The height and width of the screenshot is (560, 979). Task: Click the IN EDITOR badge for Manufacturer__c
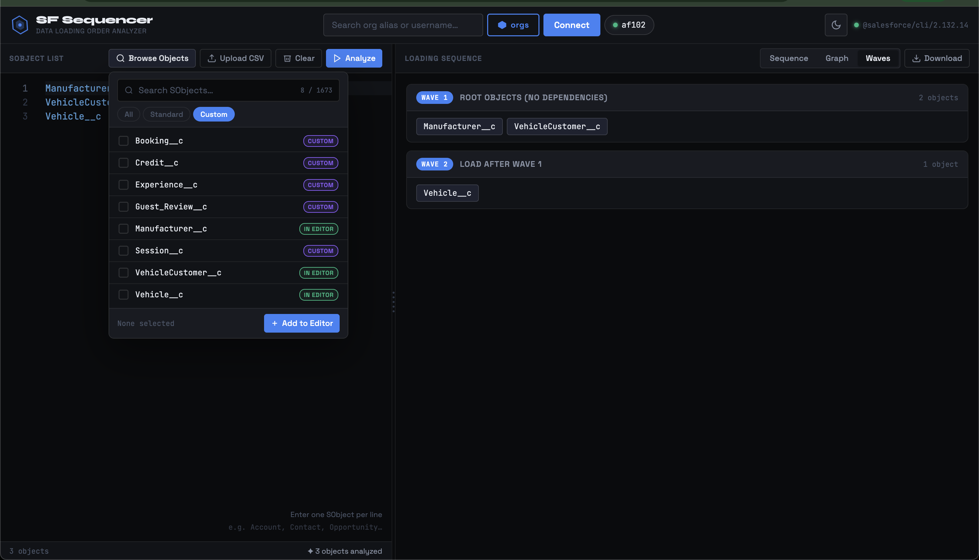(319, 229)
